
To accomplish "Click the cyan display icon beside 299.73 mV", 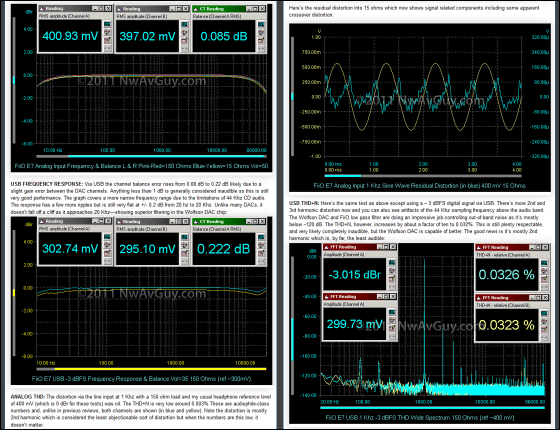I will pos(392,312).
